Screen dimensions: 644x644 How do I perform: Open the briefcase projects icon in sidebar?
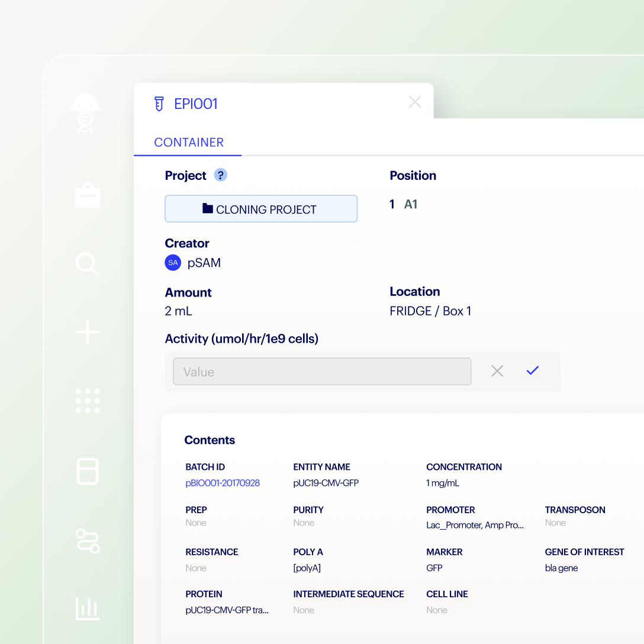coord(88,195)
